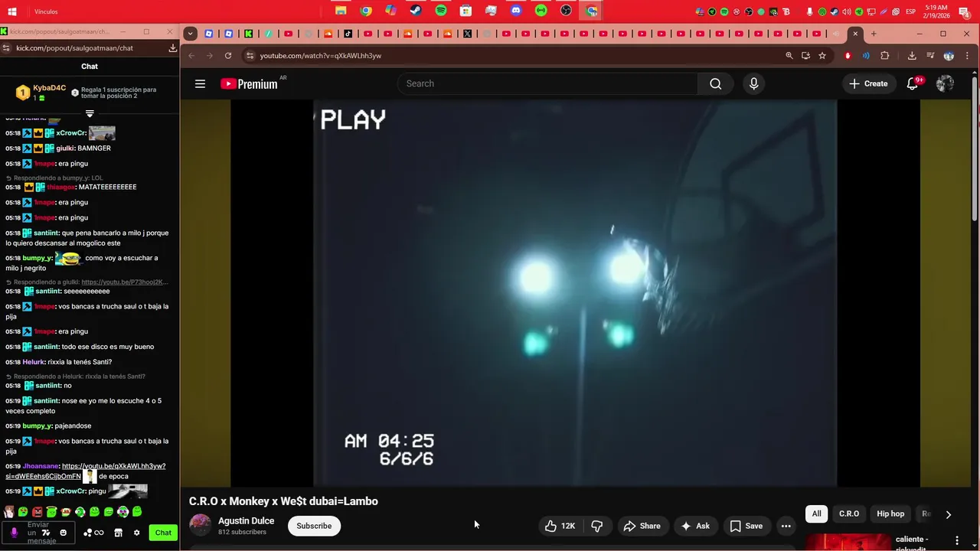Show next topic chips with chevron

[948, 514]
